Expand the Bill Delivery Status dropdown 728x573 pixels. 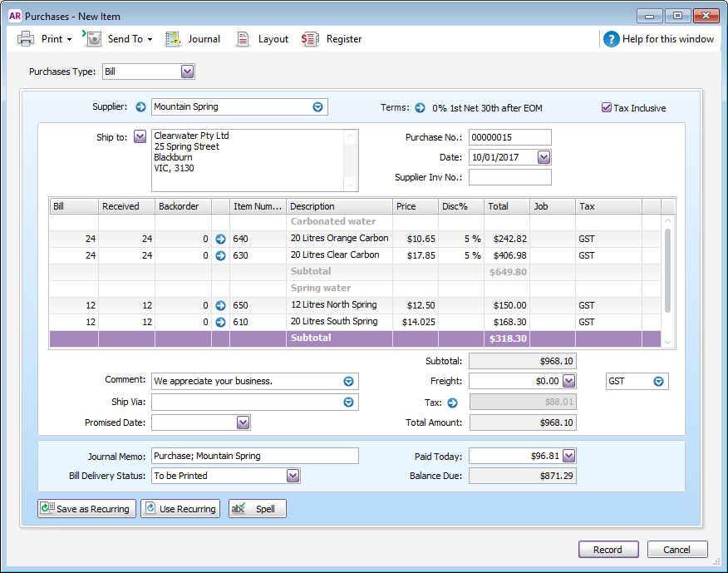point(293,476)
